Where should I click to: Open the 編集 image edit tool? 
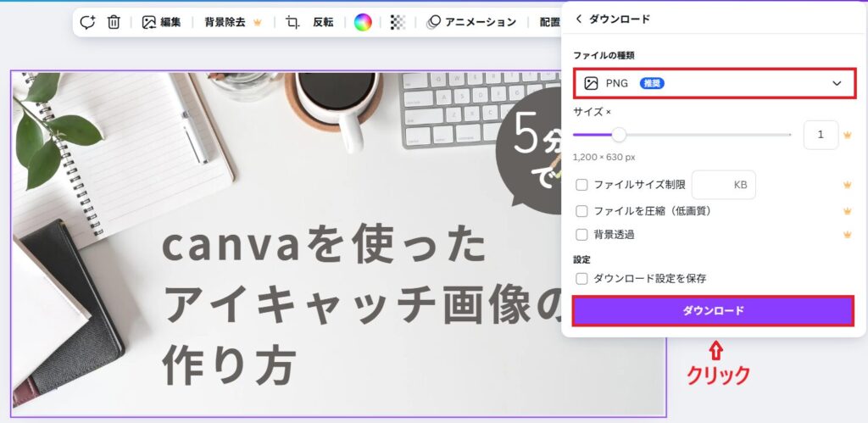point(161,22)
